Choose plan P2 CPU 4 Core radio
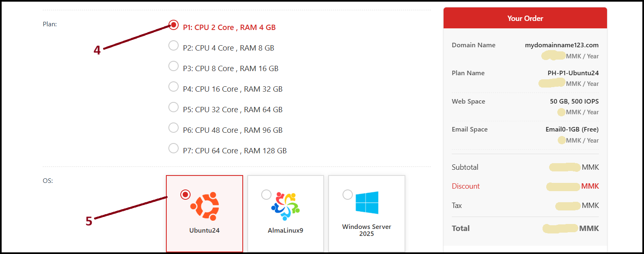 pyautogui.click(x=174, y=46)
